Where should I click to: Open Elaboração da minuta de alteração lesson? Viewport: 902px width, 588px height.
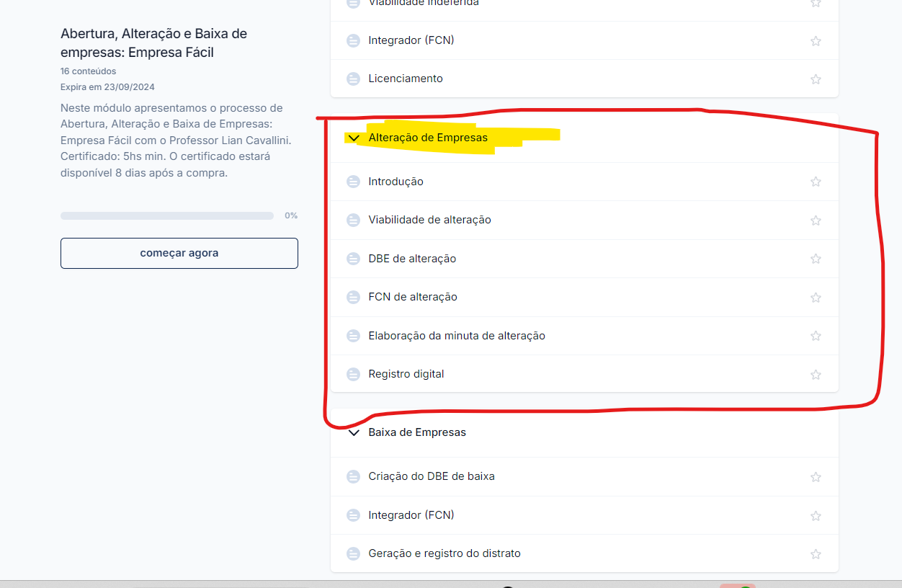click(457, 336)
